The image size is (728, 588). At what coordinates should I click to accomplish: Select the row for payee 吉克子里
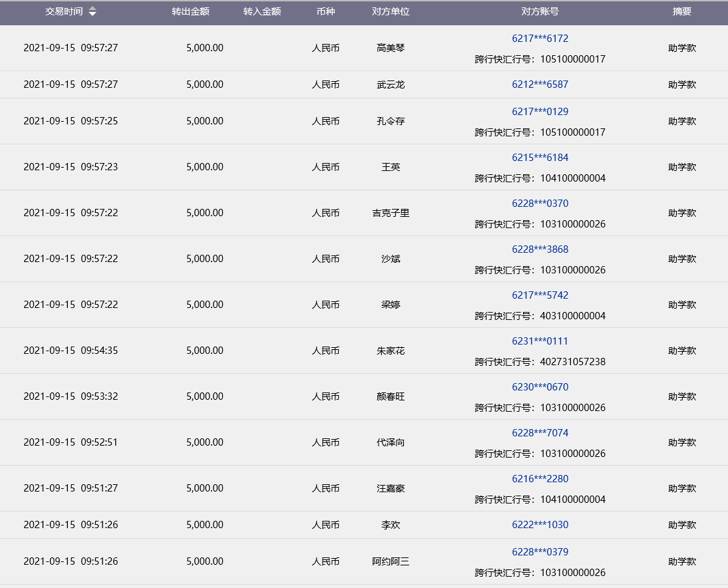391,213
